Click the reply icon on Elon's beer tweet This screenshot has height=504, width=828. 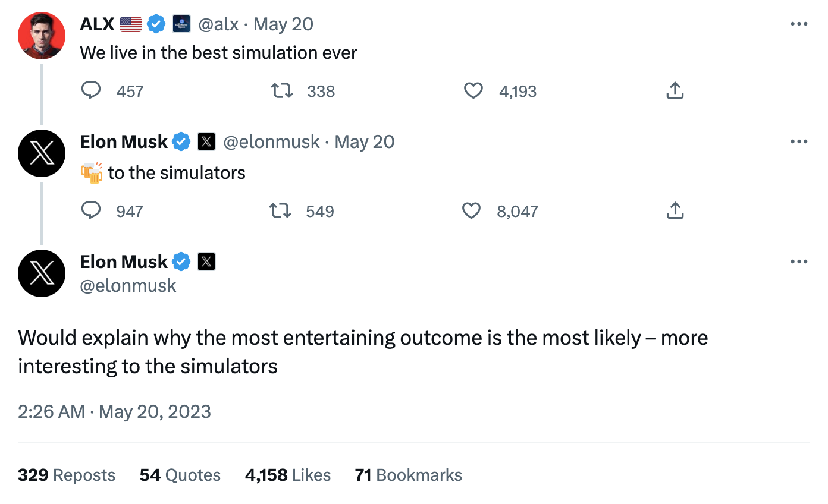91,210
